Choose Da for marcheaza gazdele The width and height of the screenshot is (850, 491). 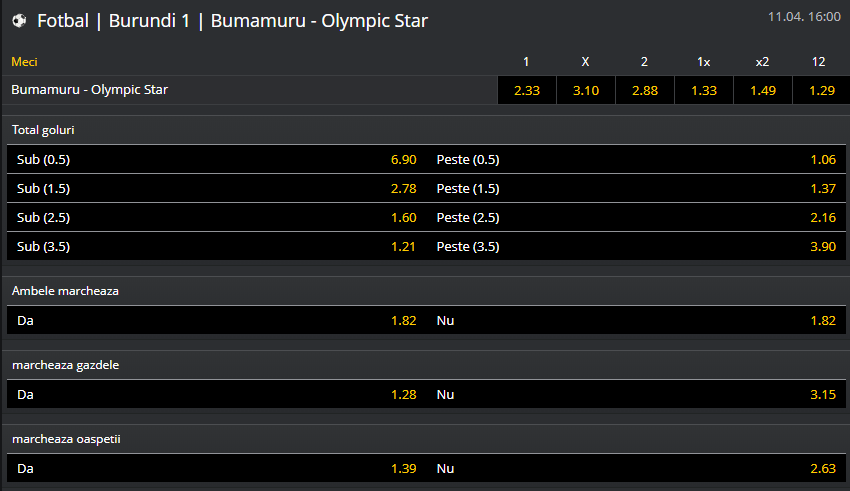(x=216, y=394)
